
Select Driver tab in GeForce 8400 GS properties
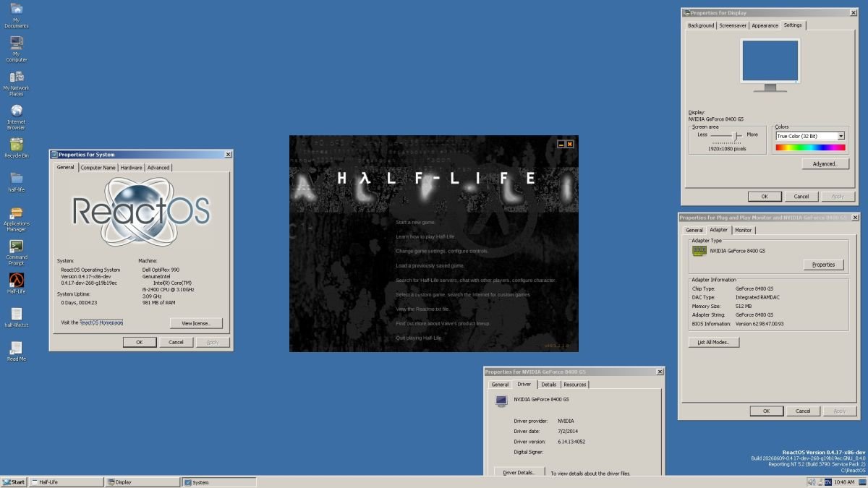coord(524,384)
